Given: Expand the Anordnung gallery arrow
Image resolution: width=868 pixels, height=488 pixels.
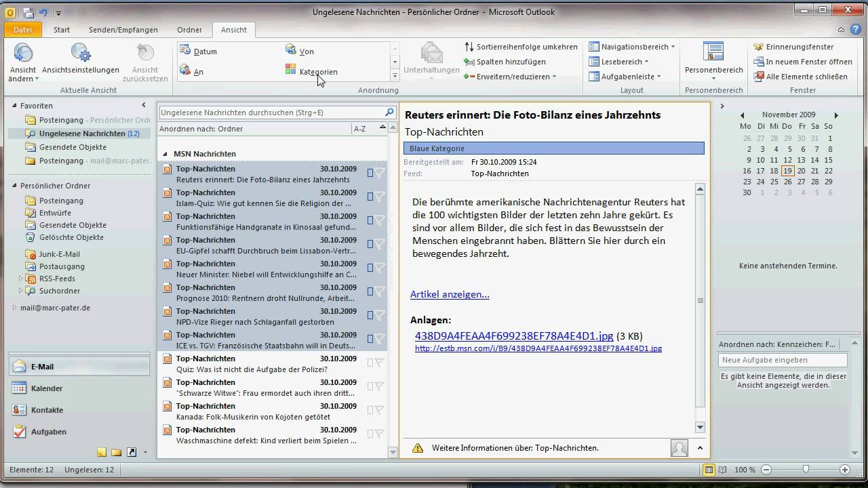Looking at the screenshot, I should (395, 76).
